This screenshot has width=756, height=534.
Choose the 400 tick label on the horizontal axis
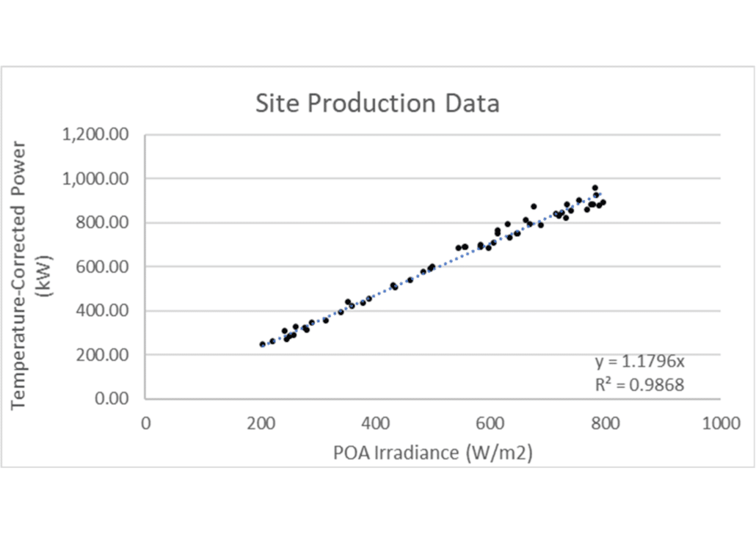(x=375, y=423)
